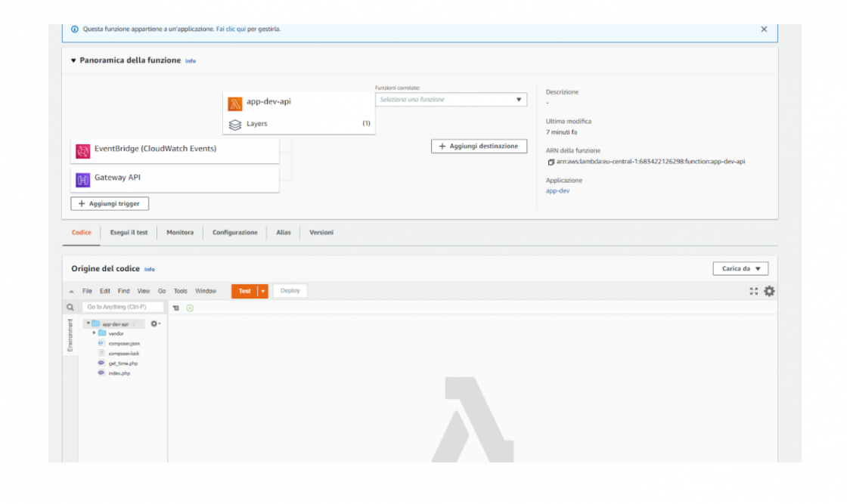
Task: Click the EventBridge trigger icon
Action: [82, 150]
